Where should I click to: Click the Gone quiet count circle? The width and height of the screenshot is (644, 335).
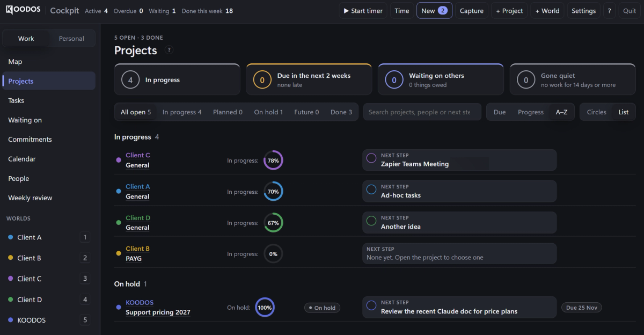tap(526, 80)
